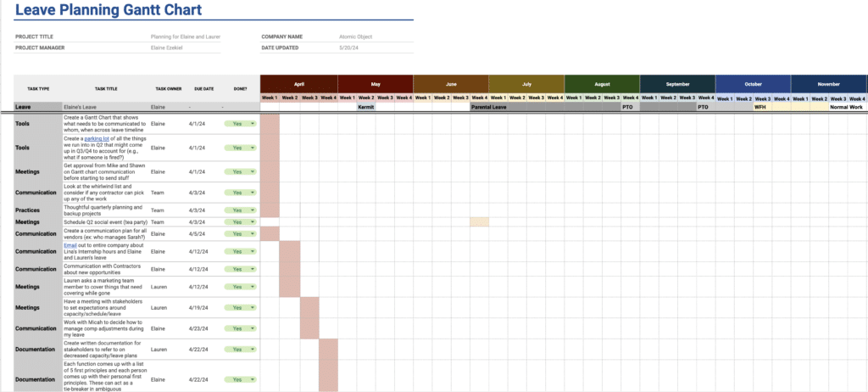Click the July month header cell
Screen dimensions: 868x392
[526, 85]
